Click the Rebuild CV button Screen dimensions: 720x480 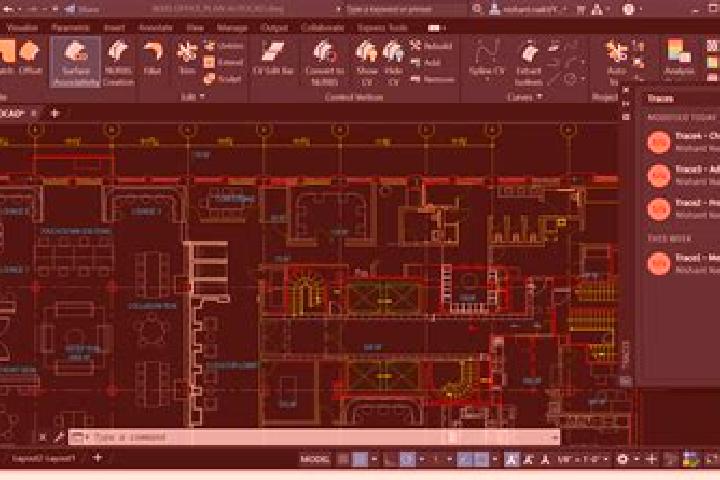tap(431, 46)
